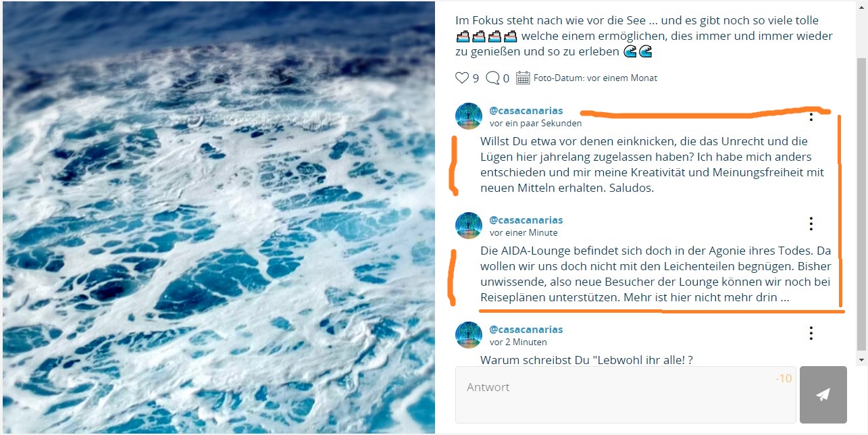
Task: Like the photo with the heart icon
Action: 462,78
